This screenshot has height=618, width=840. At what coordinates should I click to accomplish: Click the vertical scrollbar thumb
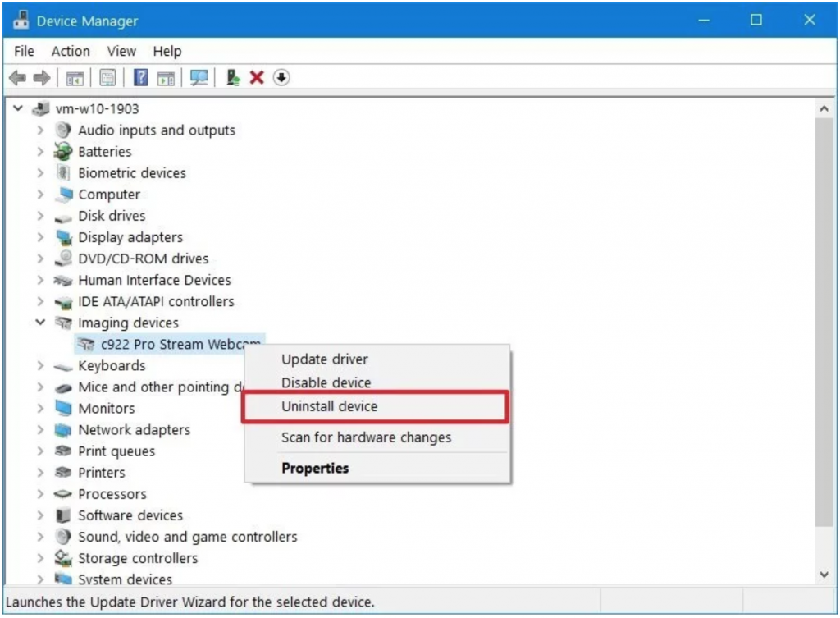click(x=824, y=322)
